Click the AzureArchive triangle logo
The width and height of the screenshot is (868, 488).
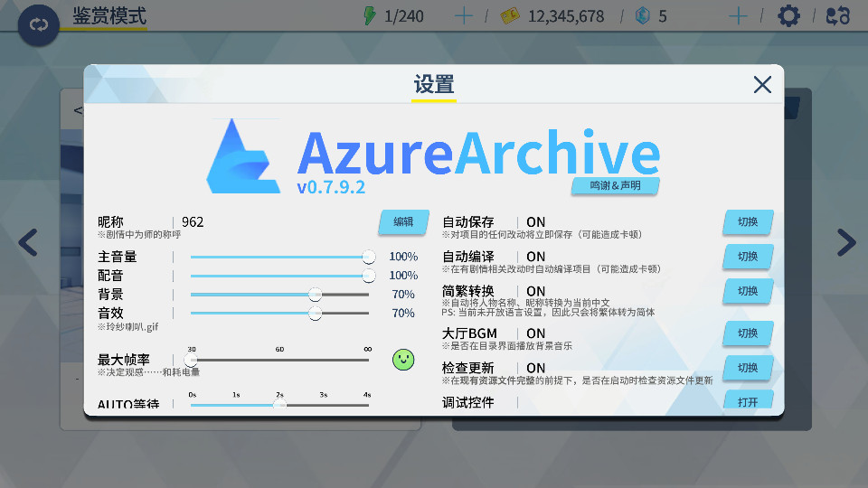pos(242,156)
